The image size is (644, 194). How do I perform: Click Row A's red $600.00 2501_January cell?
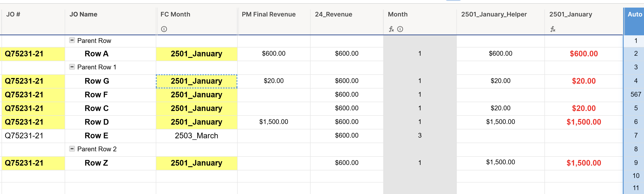(584, 54)
